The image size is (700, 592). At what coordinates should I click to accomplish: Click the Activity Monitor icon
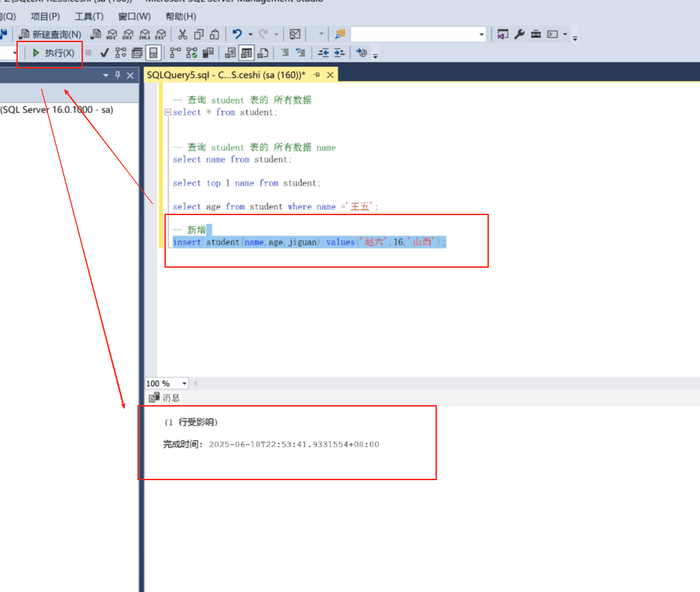point(295,34)
